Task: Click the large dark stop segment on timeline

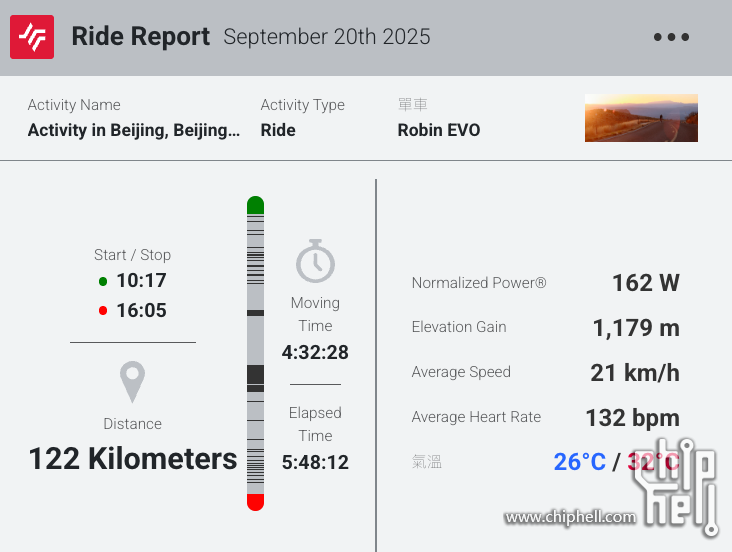Action: [255, 375]
